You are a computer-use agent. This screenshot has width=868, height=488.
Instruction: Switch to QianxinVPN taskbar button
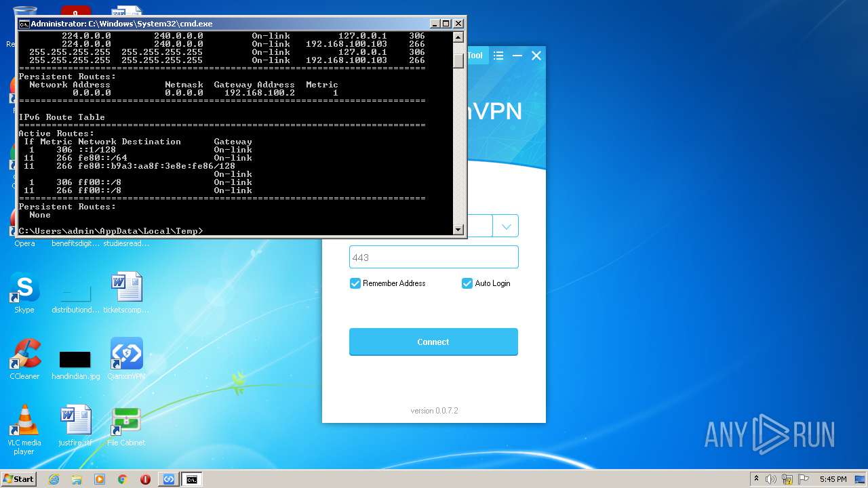click(169, 479)
